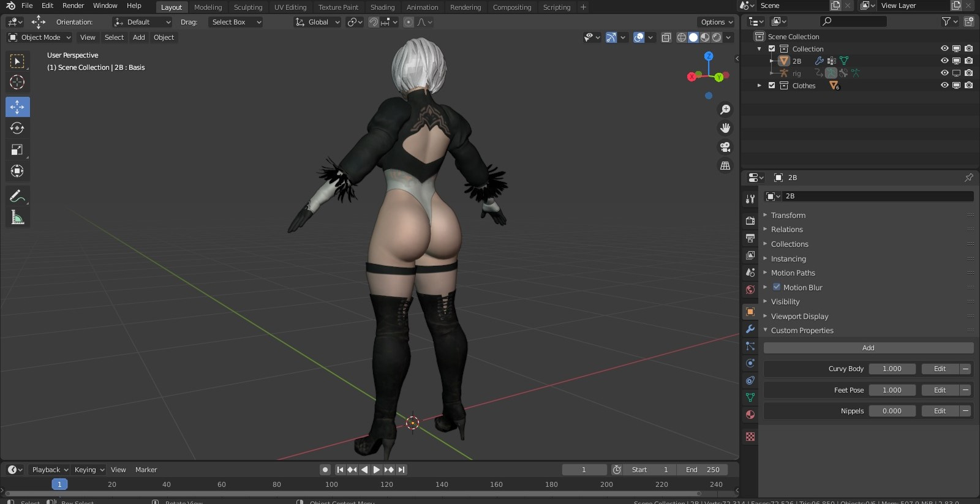This screenshot has width=980, height=504.
Task: Toggle the camera view icon
Action: (x=725, y=147)
